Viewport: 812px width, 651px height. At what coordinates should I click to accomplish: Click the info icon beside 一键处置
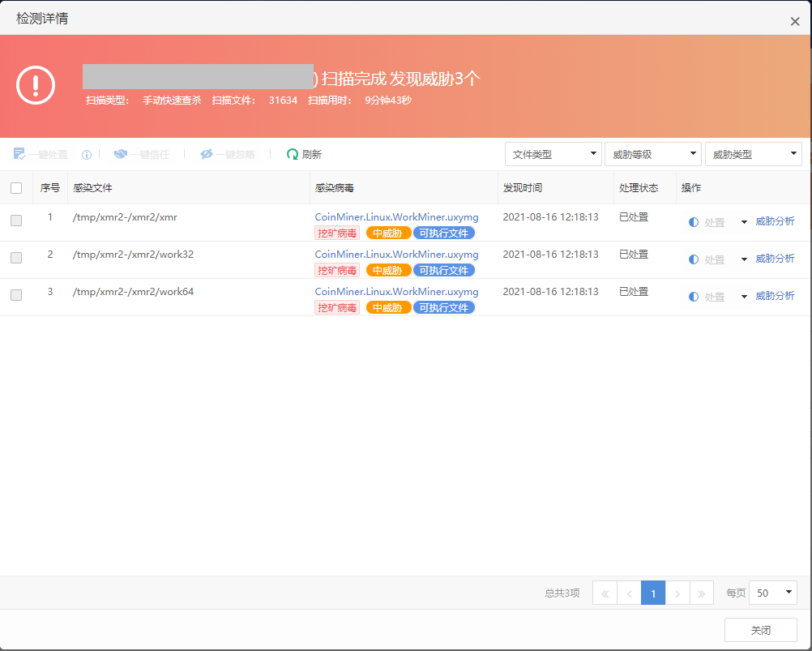pos(87,155)
